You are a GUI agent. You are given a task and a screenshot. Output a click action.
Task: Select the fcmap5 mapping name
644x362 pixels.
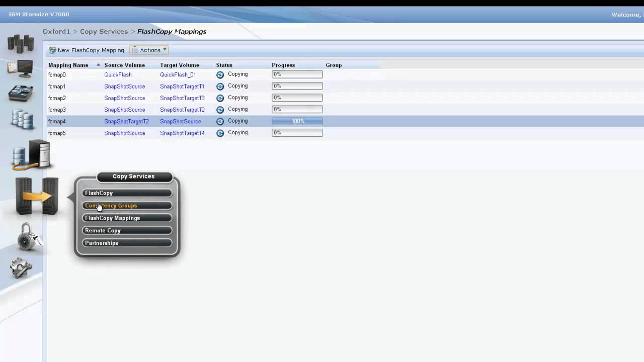[57, 133]
